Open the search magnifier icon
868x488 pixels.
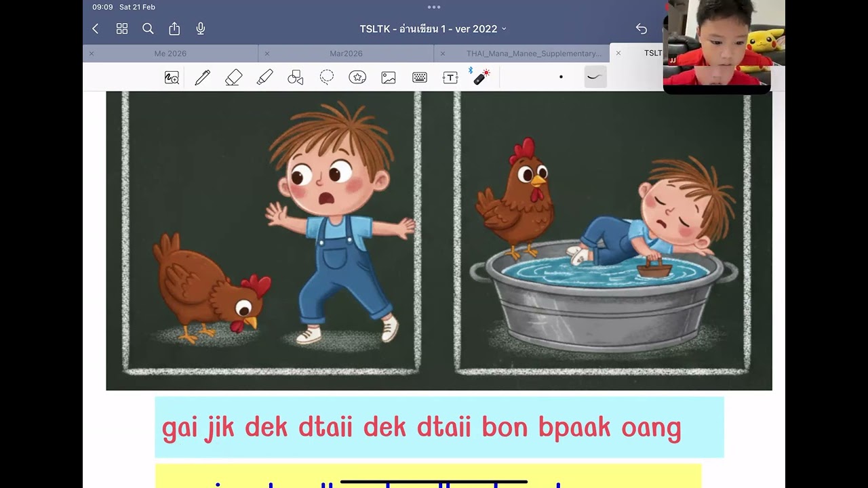(x=148, y=28)
